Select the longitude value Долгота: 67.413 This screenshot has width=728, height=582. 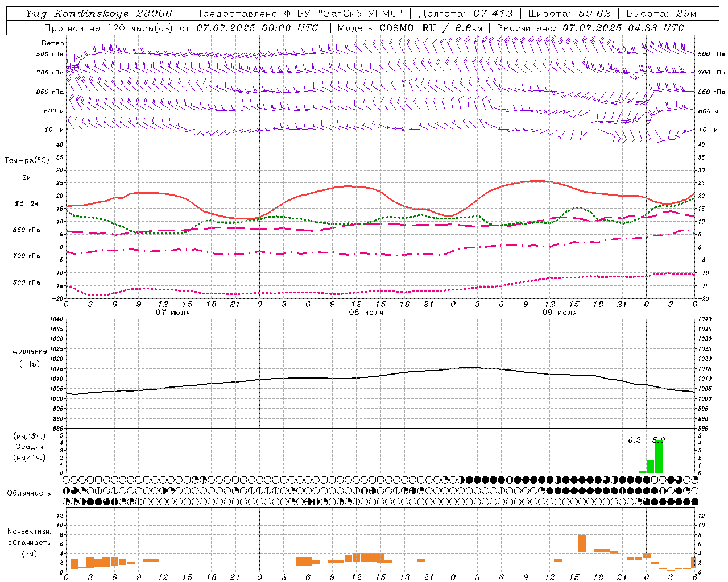(466, 14)
